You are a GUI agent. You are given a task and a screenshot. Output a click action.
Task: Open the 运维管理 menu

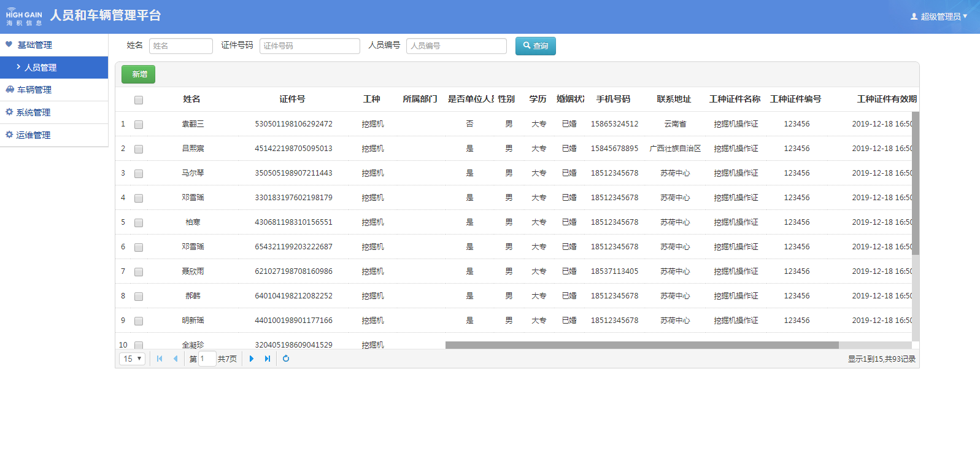[33, 135]
